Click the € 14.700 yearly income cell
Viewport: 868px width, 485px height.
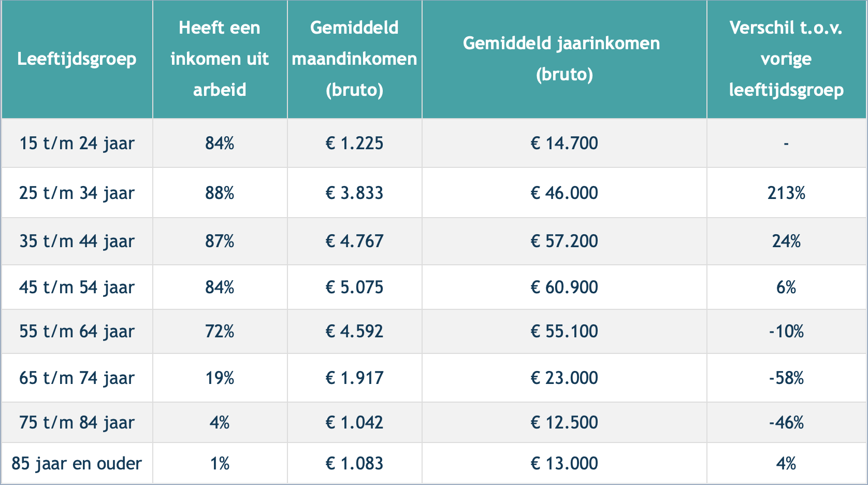coord(564,143)
